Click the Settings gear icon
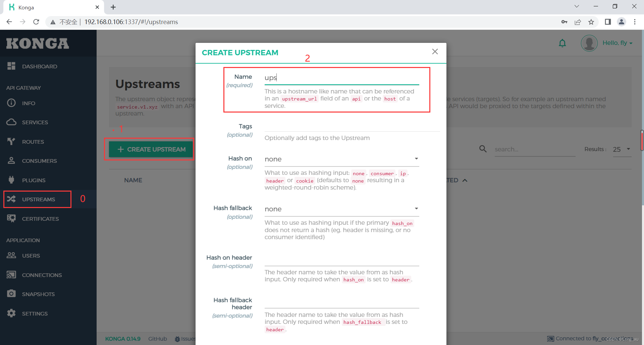Image resolution: width=644 pixels, height=345 pixels. tap(11, 313)
